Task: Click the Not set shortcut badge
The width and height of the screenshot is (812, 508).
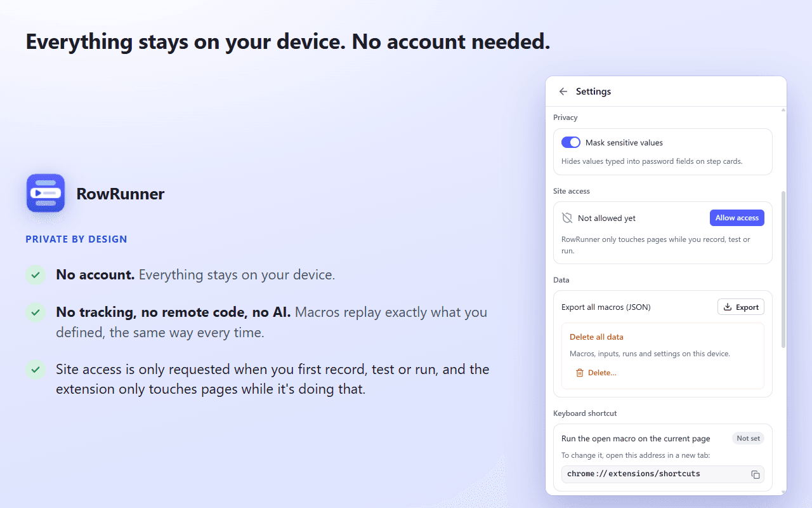Action: pos(748,438)
